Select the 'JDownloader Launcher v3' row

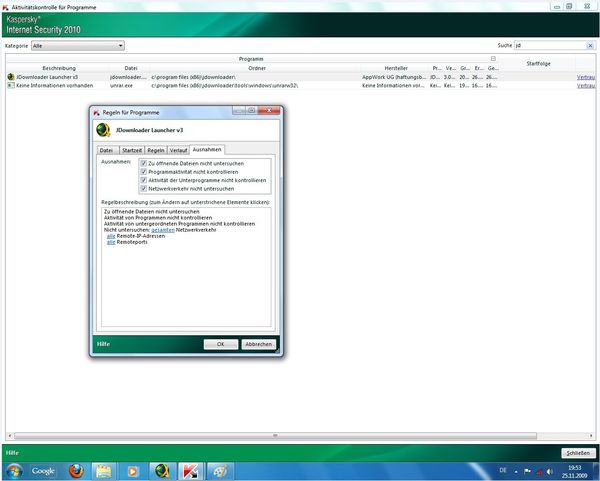tap(300, 77)
